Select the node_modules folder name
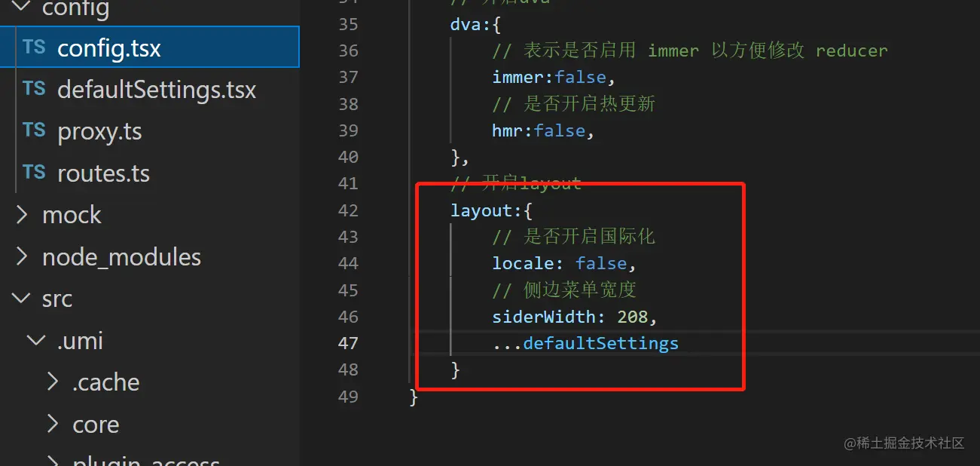 click(121, 257)
